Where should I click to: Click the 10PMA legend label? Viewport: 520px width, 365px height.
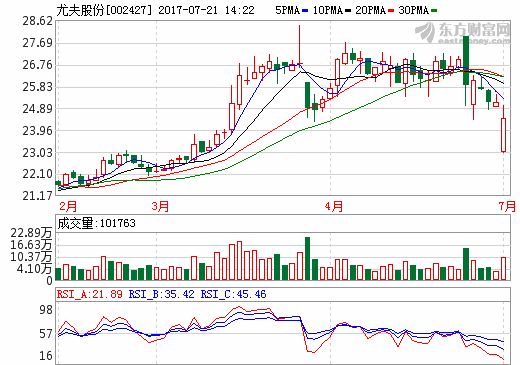point(328,10)
